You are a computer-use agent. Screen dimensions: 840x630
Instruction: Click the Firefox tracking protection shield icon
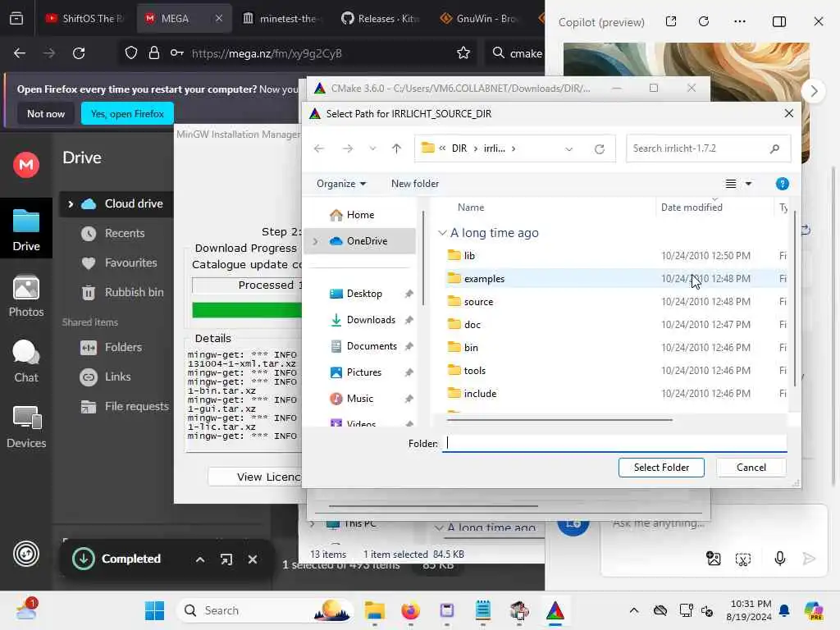pyautogui.click(x=130, y=53)
